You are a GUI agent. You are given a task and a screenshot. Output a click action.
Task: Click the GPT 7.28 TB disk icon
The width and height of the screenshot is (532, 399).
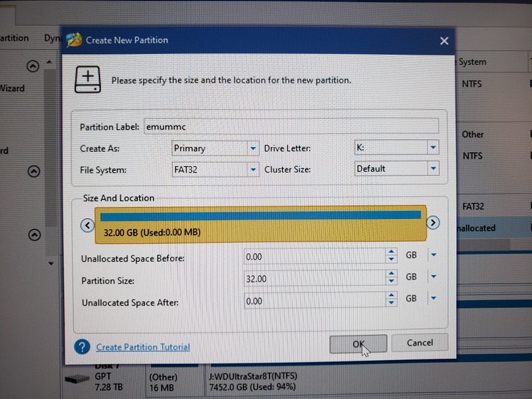point(77,379)
